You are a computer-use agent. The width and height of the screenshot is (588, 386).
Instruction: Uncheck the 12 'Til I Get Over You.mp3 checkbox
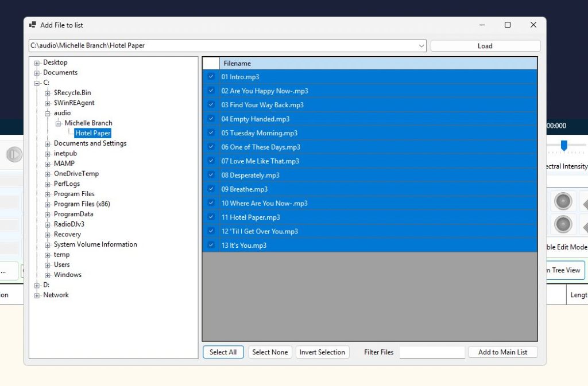[211, 231]
